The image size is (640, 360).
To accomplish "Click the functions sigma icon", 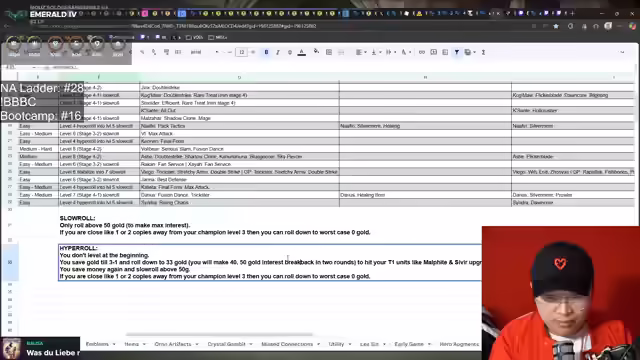I will point(483,52).
